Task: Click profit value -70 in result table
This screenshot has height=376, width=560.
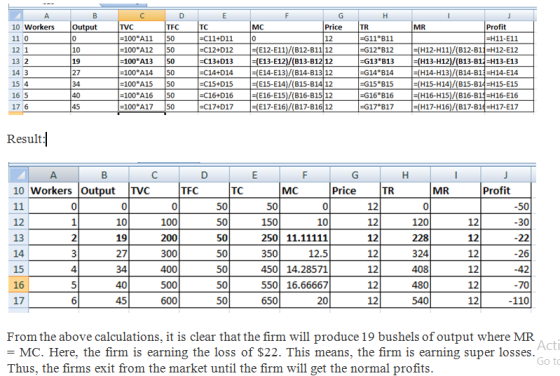Action: [506, 285]
